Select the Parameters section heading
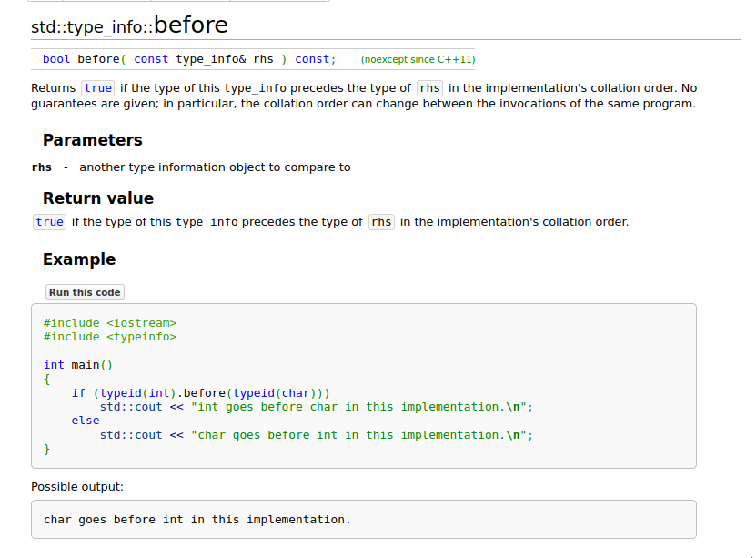The image size is (756, 558). coord(93,140)
